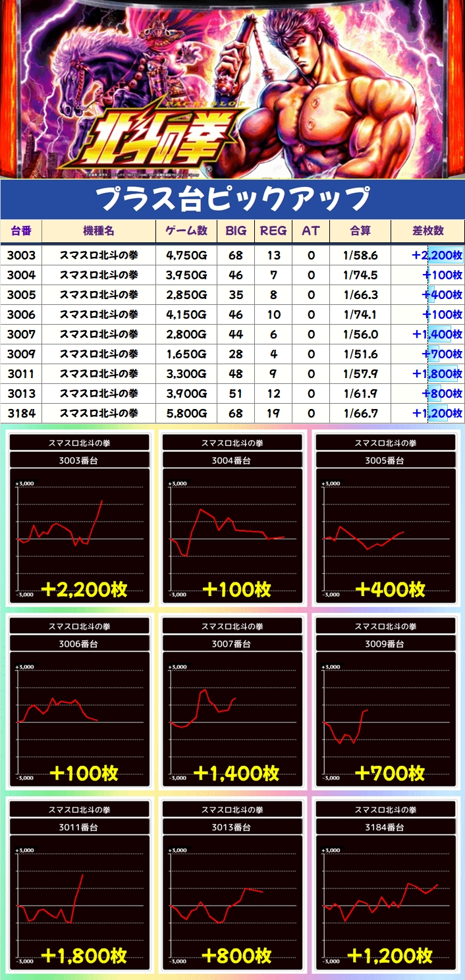Screen dimensions: 465x980
Task: Select the 3005番台 slump graph
Action: coord(385,520)
